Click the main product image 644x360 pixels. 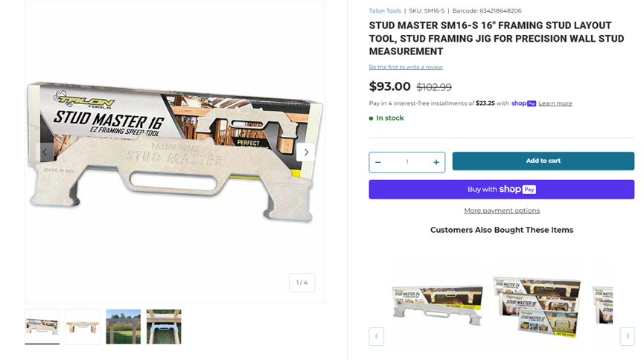[175, 152]
